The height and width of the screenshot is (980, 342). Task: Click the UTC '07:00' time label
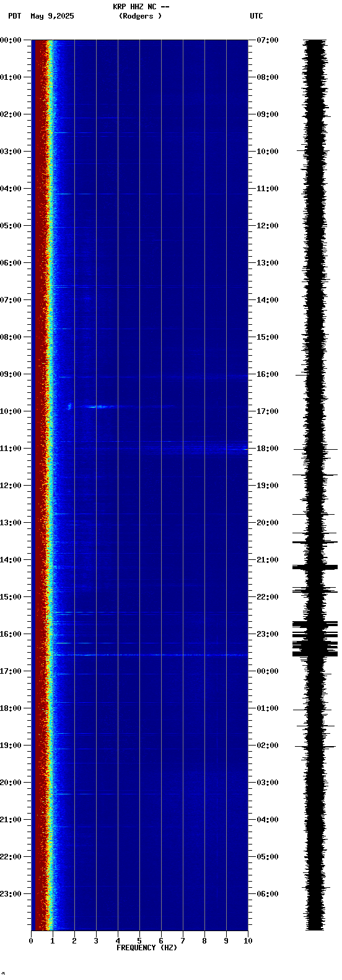click(x=268, y=40)
